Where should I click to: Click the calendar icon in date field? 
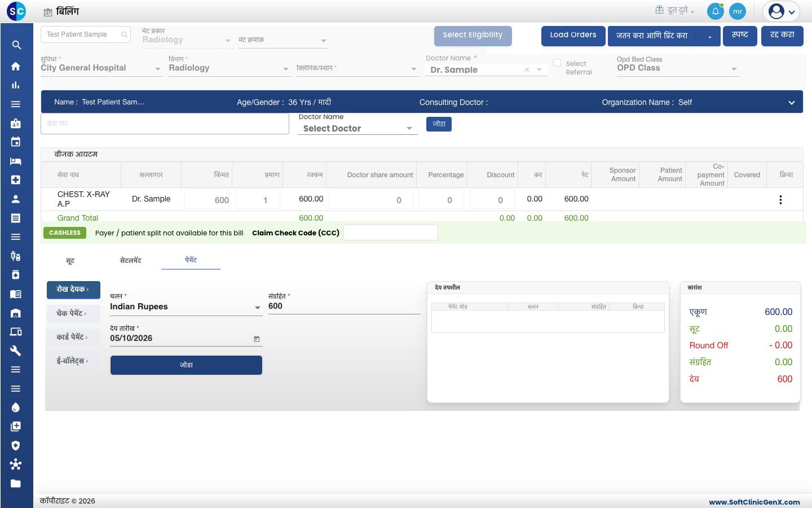[257, 339]
